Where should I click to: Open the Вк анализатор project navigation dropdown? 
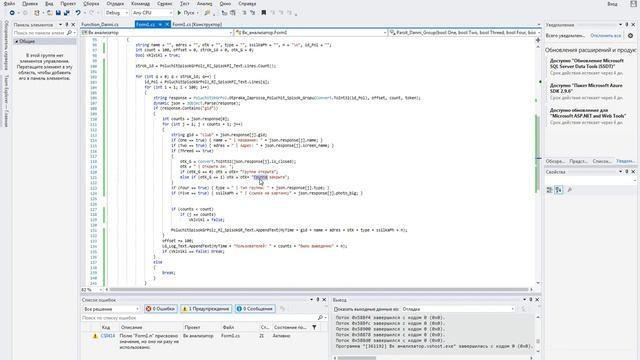(x=157, y=32)
